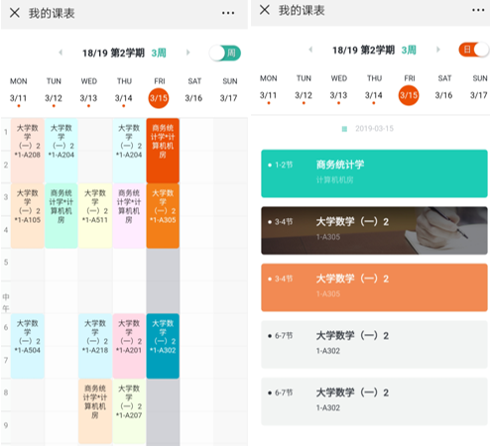Toggle the orange 日 day-view switch
The height and width of the screenshot is (448, 490).
(473, 50)
